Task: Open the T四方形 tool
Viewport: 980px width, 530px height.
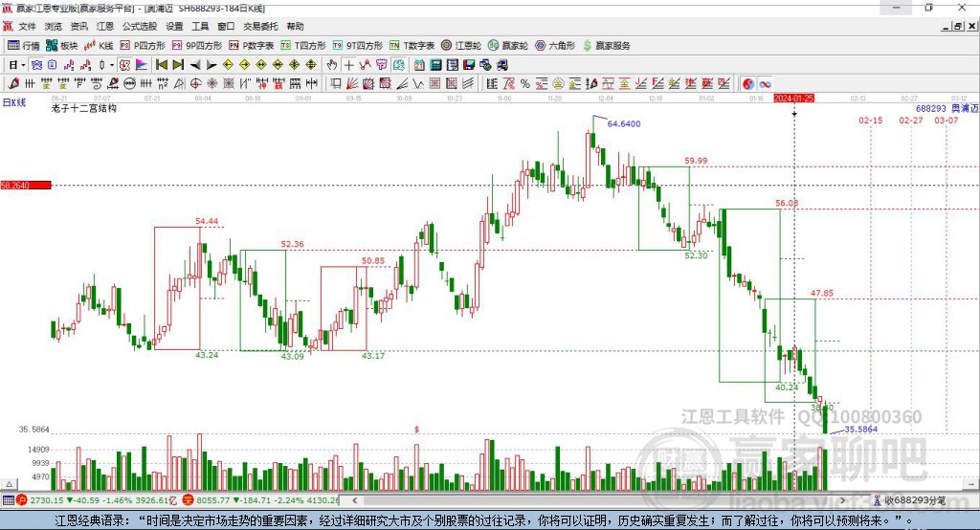Action: click(x=303, y=46)
